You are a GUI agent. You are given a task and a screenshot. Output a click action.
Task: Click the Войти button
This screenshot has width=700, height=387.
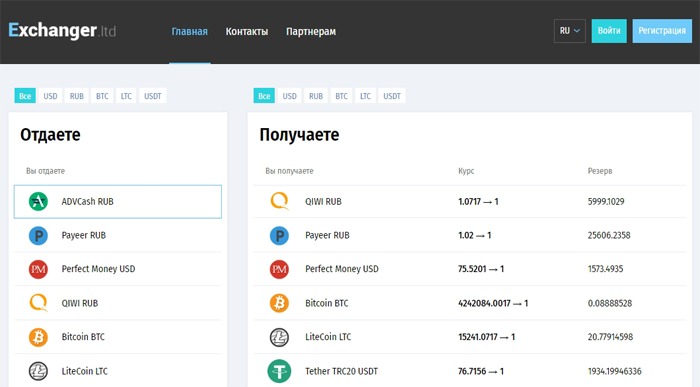tap(609, 31)
